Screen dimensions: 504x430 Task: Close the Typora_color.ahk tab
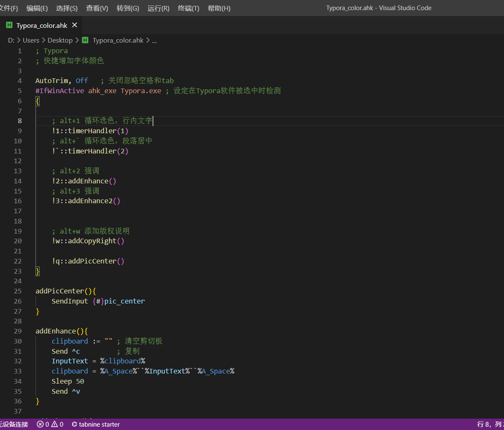[75, 25]
